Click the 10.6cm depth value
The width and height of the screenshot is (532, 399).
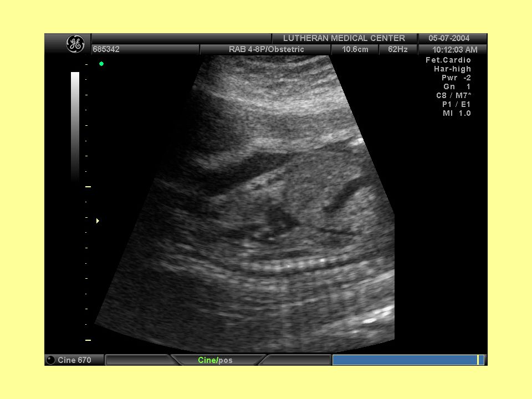(x=355, y=49)
